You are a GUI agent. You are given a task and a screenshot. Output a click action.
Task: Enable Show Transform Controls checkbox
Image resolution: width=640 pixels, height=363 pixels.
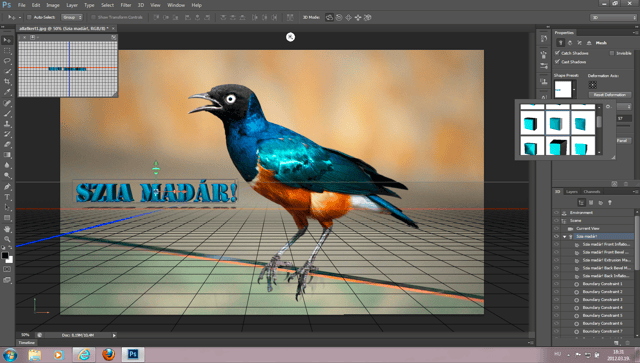point(93,17)
